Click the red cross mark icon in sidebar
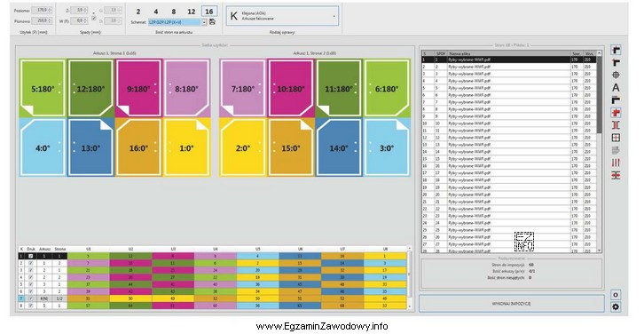The height and width of the screenshot is (334, 644). pos(616,113)
